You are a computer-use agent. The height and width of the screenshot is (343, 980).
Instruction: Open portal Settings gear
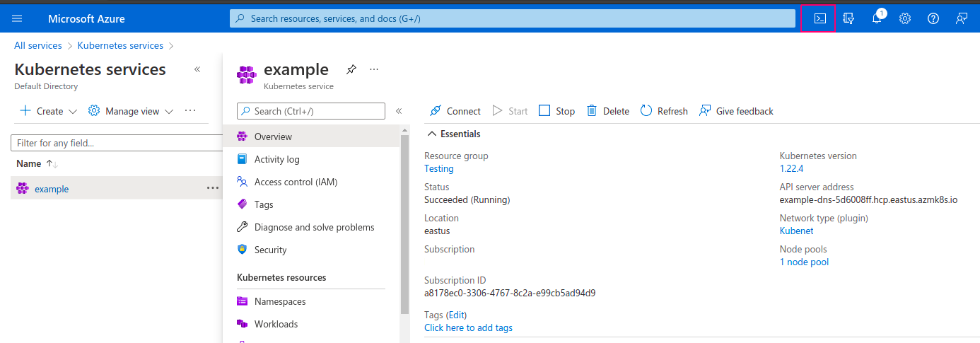(x=905, y=18)
